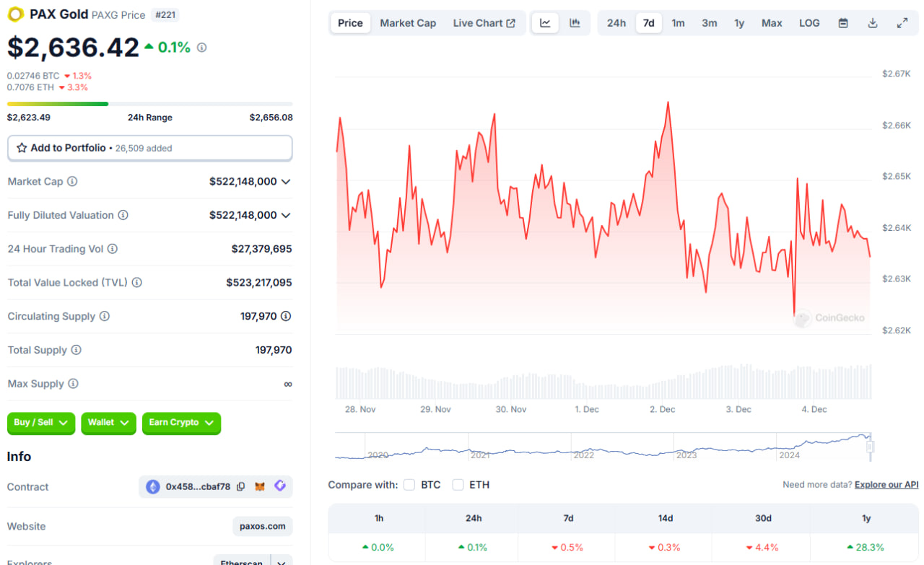The height and width of the screenshot is (565, 924).
Task: Select 1m time range
Action: pos(678,23)
